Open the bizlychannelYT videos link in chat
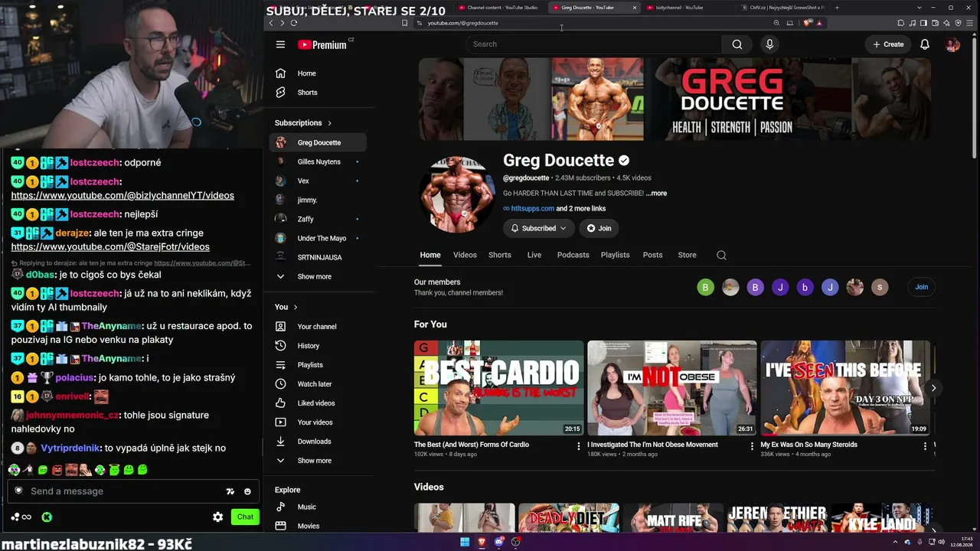Viewport: 980px width, 551px height. point(122,195)
